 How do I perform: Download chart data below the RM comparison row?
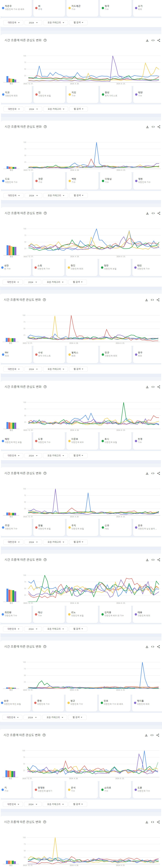click(147, 387)
